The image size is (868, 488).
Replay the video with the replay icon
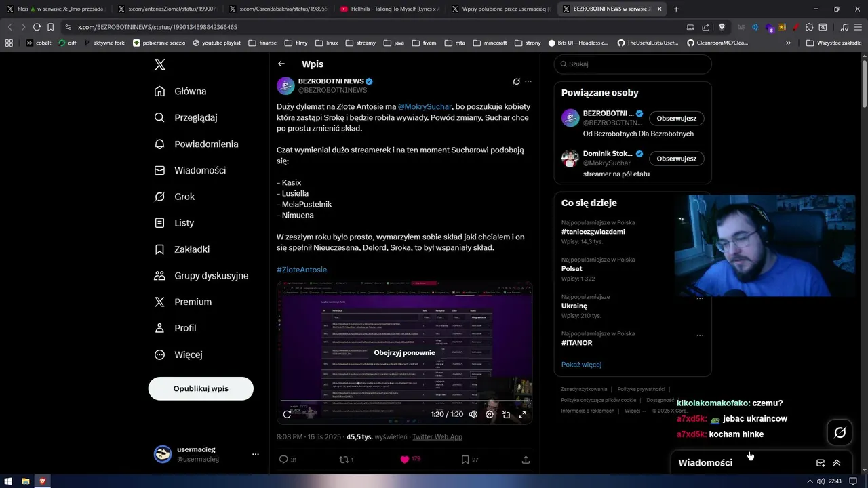287,414
